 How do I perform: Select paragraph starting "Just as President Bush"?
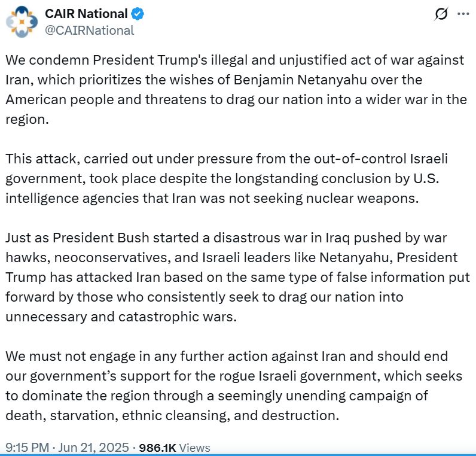click(x=237, y=277)
